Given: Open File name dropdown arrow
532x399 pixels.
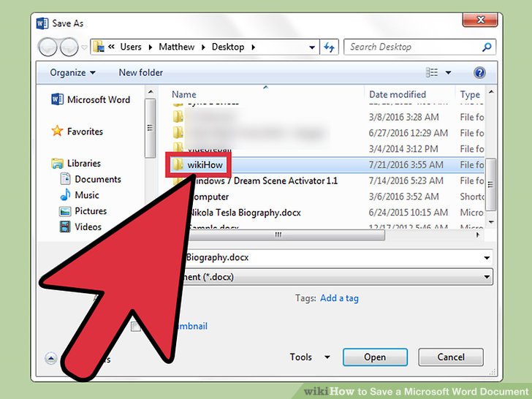Looking at the screenshot, I should [x=487, y=258].
